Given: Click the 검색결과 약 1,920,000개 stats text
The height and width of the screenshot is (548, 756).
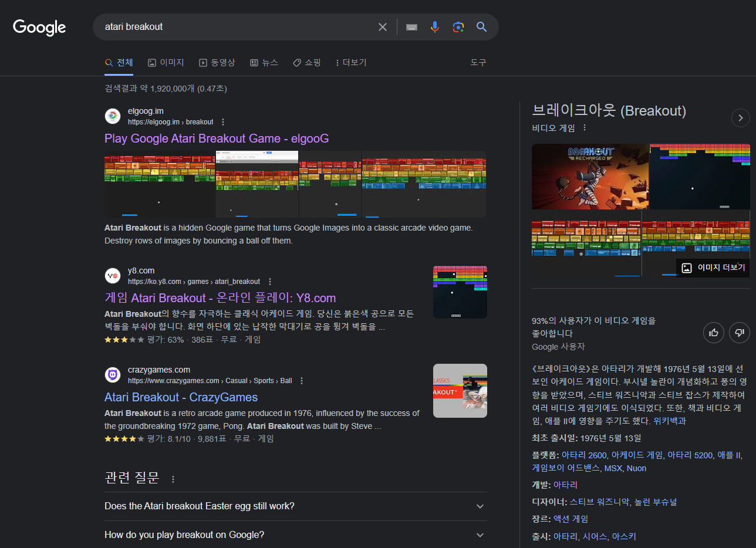Looking at the screenshot, I should pos(166,89).
